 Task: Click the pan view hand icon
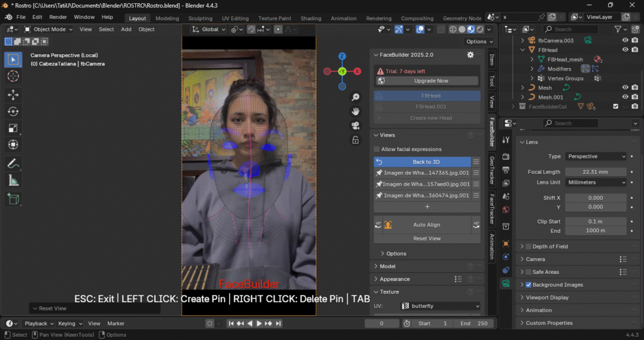355,111
